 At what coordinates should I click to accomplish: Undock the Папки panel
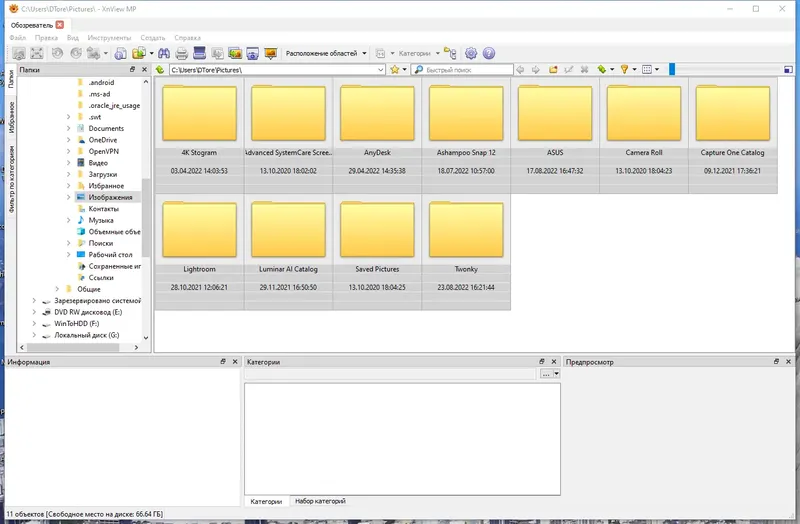click(x=133, y=69)
